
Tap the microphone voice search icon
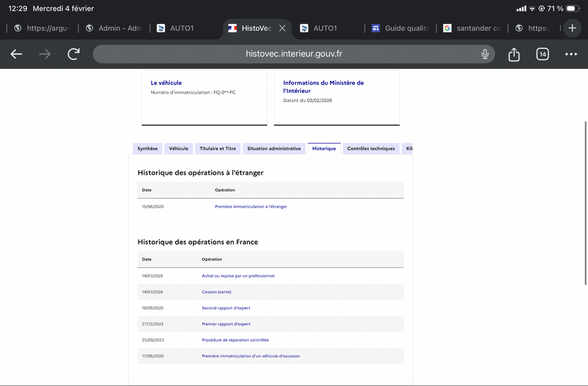(485, 54)
